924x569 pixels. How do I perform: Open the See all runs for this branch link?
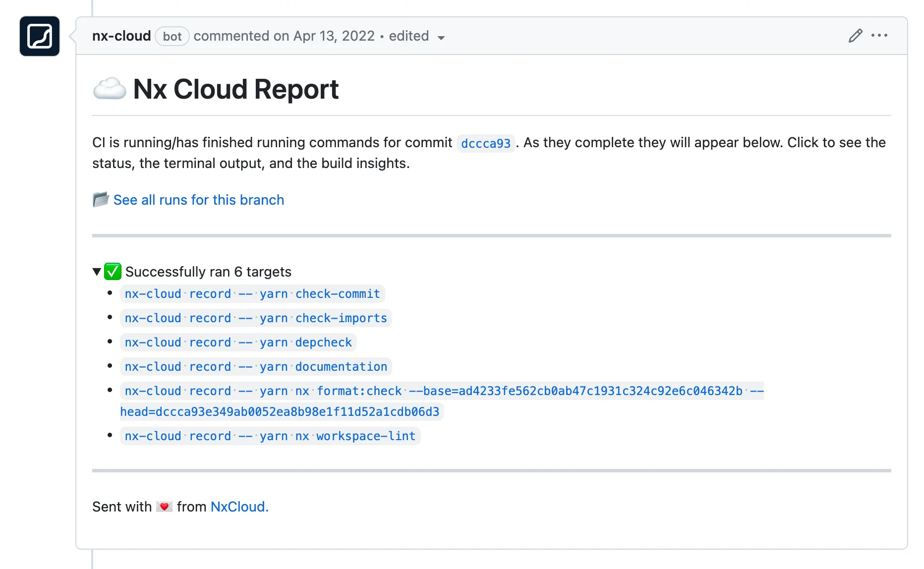click(x=198, y=200)
